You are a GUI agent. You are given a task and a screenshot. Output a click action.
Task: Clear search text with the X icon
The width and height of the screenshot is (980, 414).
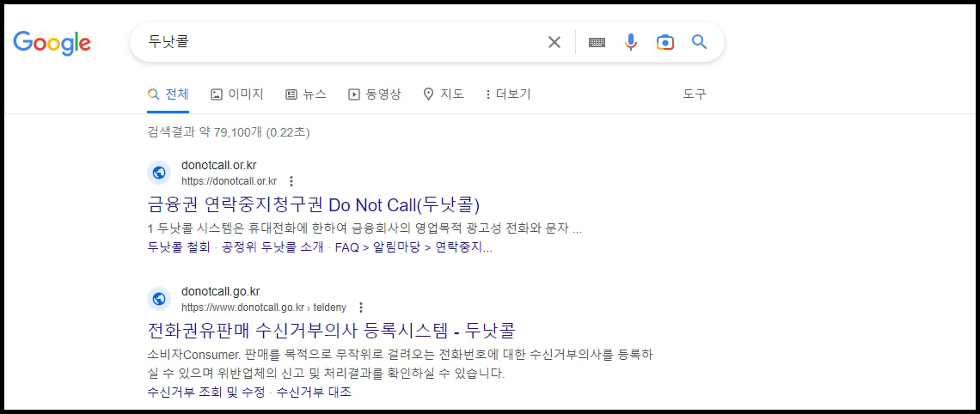[554, 42]
